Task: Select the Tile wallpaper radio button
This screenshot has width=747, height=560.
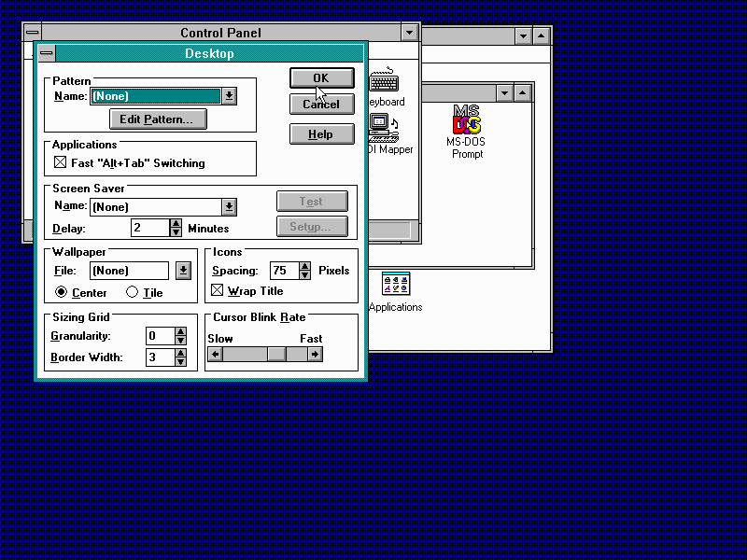Action: point(133,292)
